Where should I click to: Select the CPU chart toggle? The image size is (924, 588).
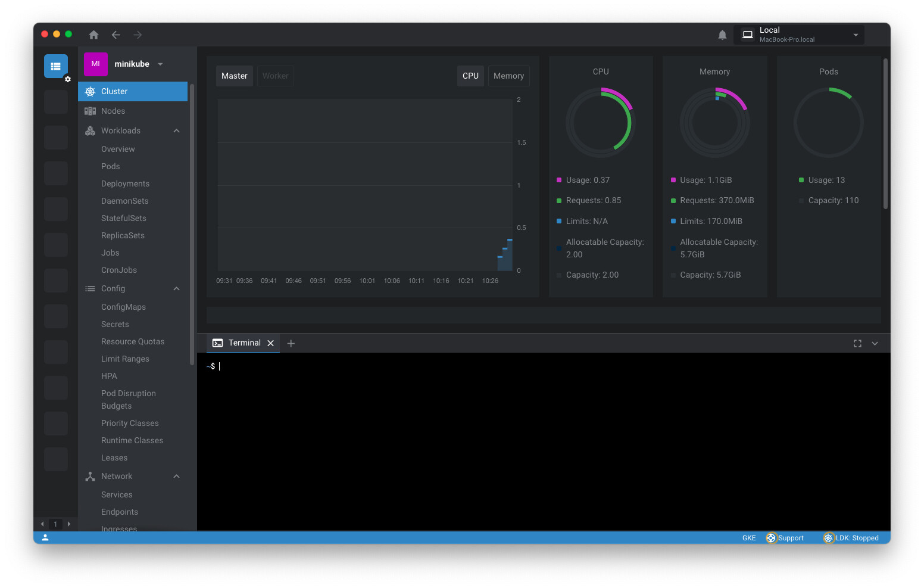pyautogui.click(x=470, y=76)
